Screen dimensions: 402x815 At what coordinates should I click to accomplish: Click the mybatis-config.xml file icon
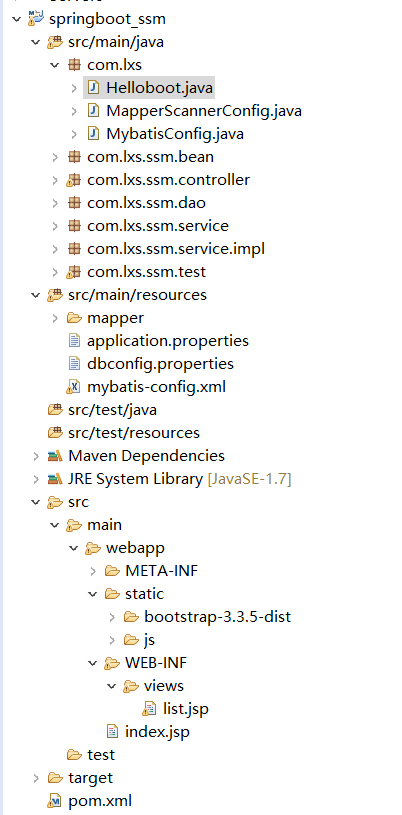coord(74,387)
